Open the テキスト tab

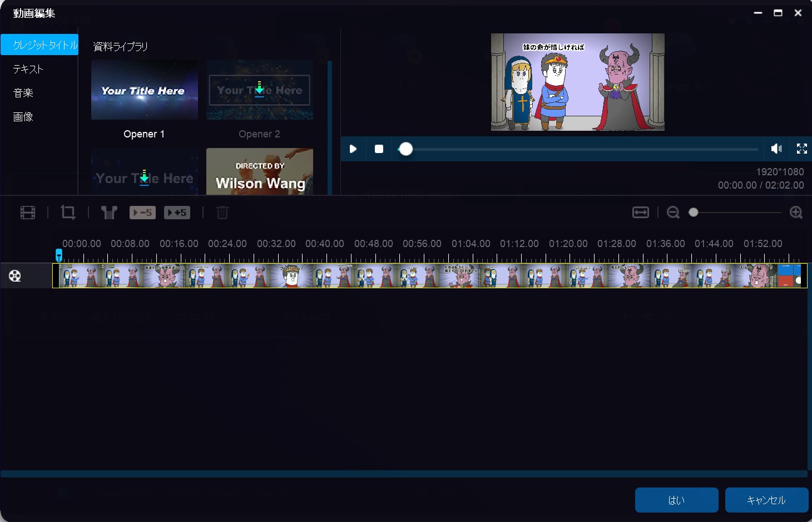[x=28, y=69]
